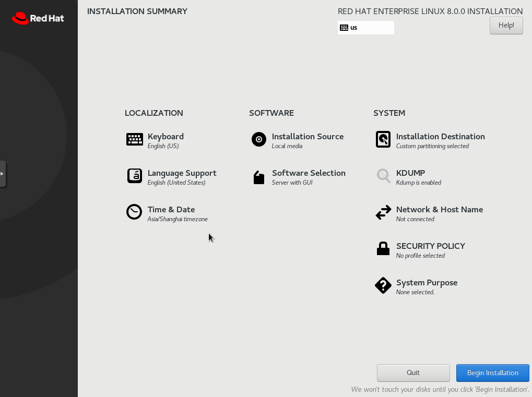This screenshot has width=532, height=397.
Task: Open the 'Keyboard' settings label
Action: click(x=165, y=136)
